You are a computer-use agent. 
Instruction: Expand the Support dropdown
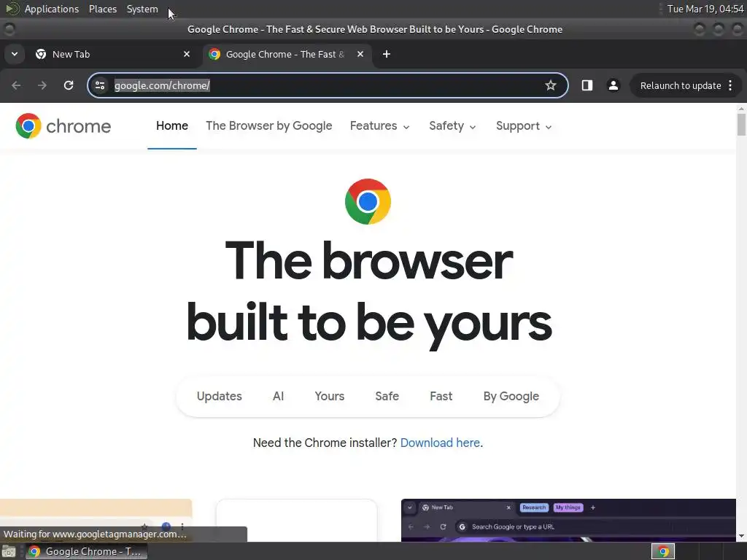coord(524,125)
